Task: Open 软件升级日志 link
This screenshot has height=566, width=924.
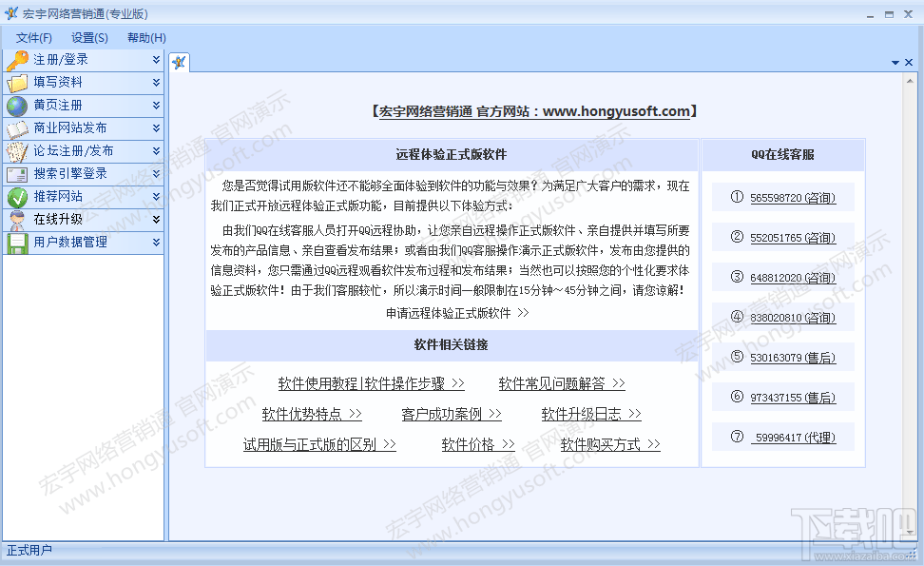Action: pos(591,414)
